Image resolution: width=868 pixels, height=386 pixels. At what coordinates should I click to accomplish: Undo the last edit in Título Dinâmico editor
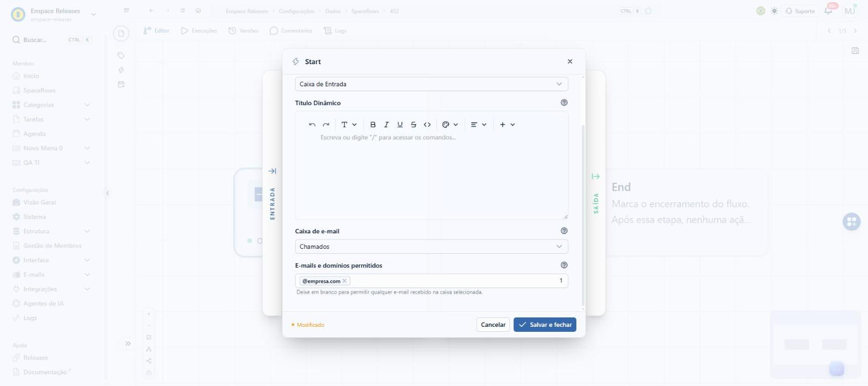tap(312, 125)
